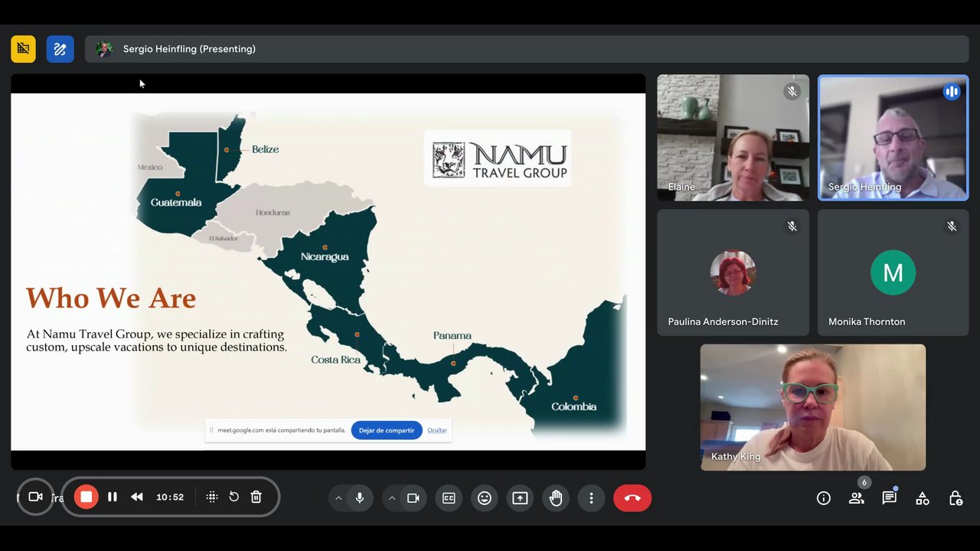Viewport: 980px width, 551px height.
Task: Click the El Salvador label on map
Action: 224,239
